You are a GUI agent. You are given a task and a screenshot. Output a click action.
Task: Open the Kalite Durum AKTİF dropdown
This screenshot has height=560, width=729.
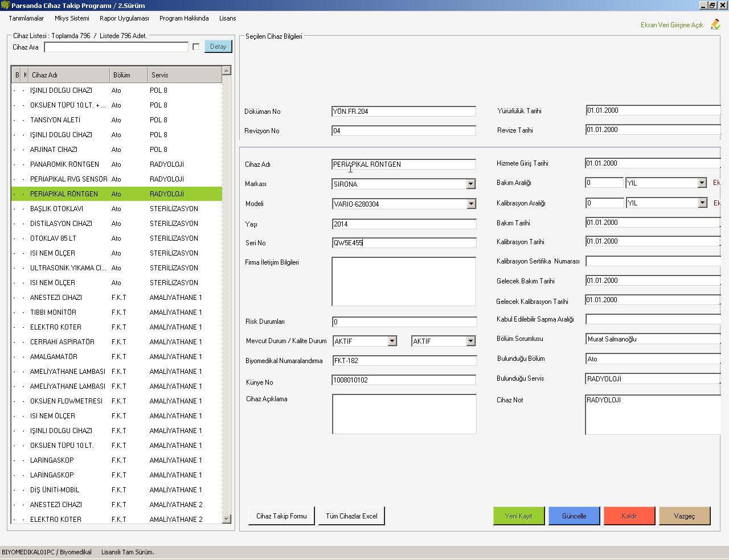click(x=470, y=341)
